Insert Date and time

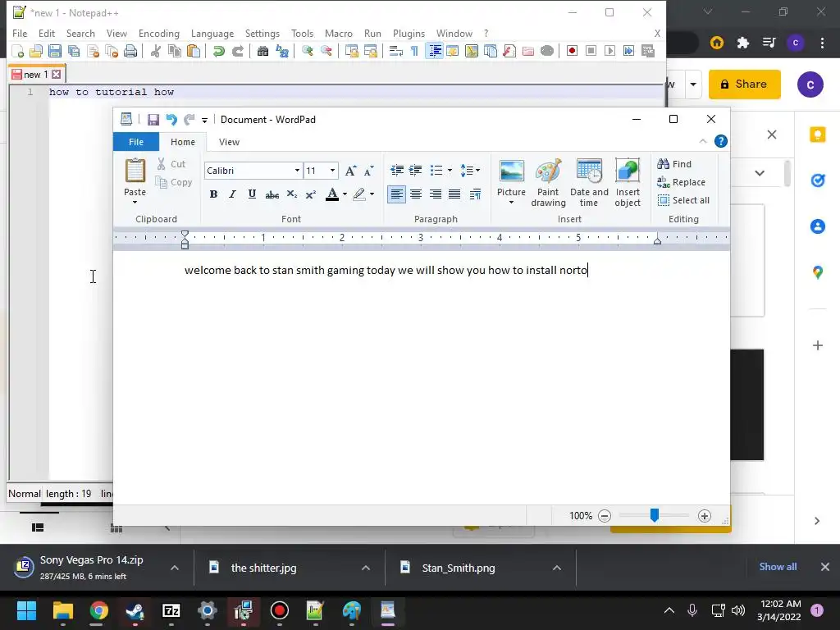point(589,183)
